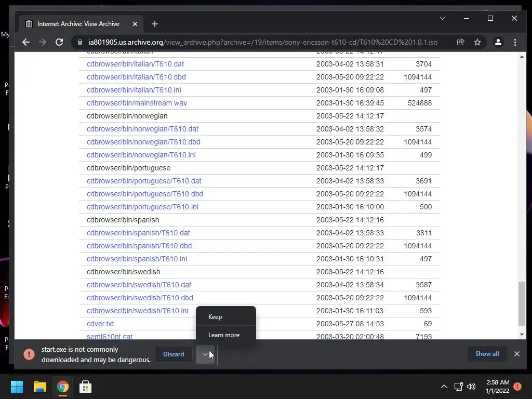Open Microsoft Store from taskbar
Image resolution: width=532 pixels, height=399 pixels.
point(85,387)
